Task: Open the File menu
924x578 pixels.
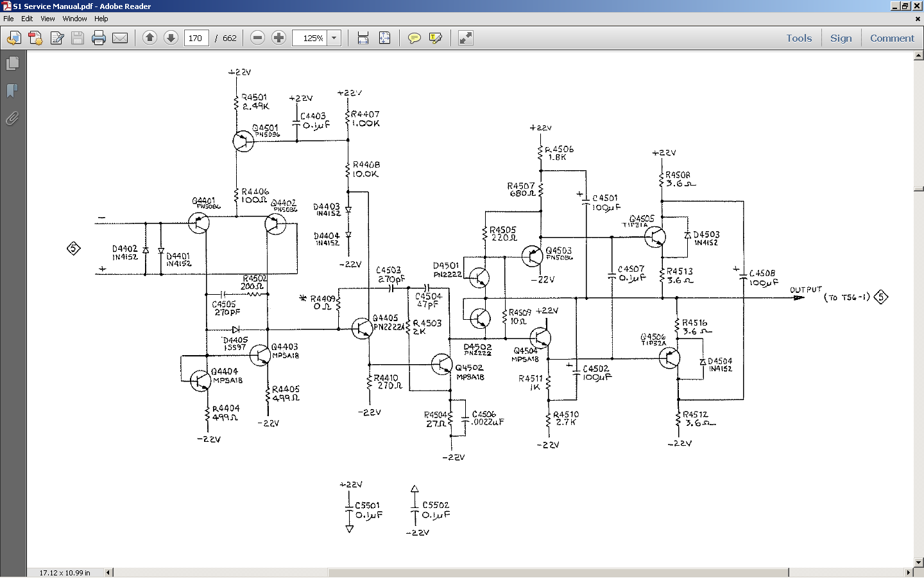Action: tap(8, 19)
